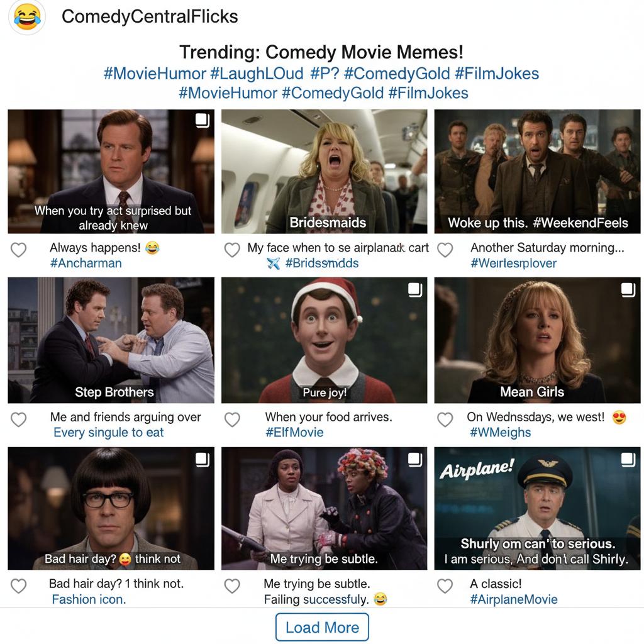Like the Elf food arrives post
This screenshot has height=644, width=644.
coord(232,419)
